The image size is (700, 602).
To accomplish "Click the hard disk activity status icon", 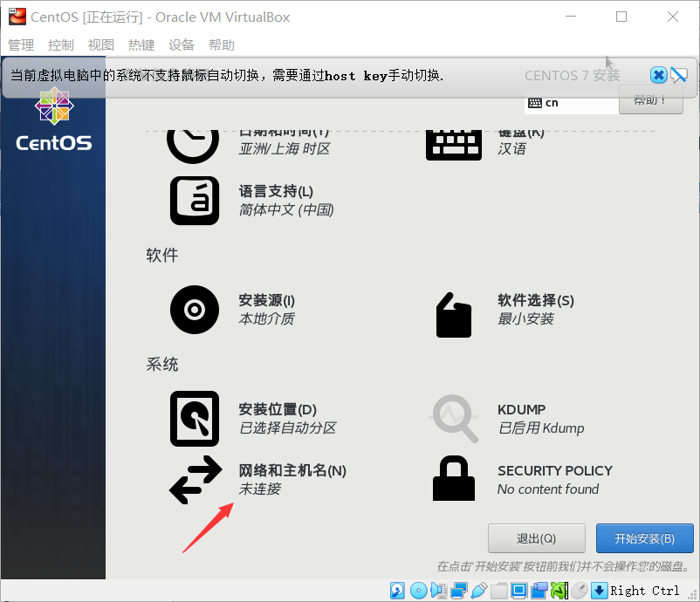I will point(397,591).
